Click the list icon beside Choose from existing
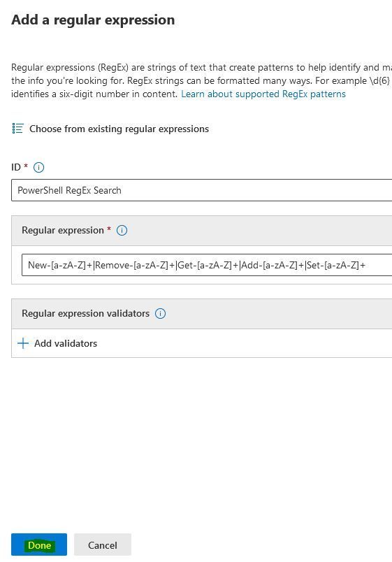392x562 pixels. click(x=17, y=129)
